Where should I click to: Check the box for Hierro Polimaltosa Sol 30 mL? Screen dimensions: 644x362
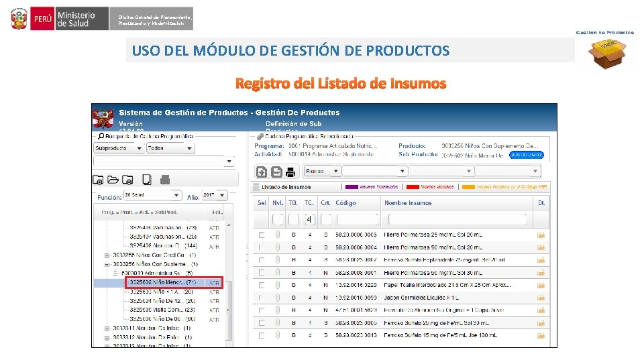[261, 273]
